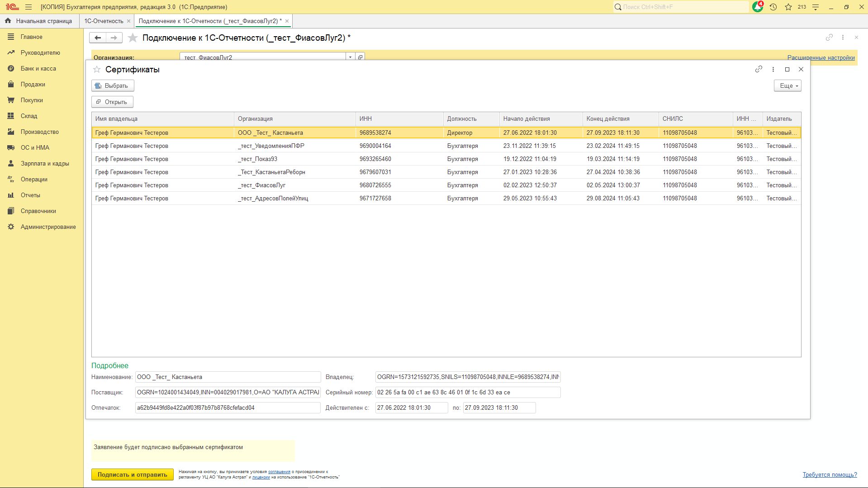Select row with _Тест_КастаньетаРеборн organization
Image resolution: width=868 pixels, height=488 pixels.
[446, 172]
